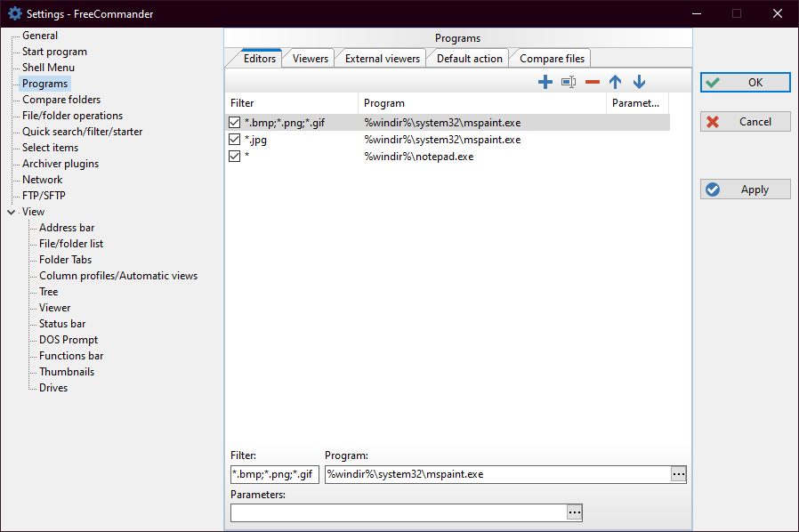Uncheck the *.bmp;*.png;*.gif filter checkbox

pos(235,123)
